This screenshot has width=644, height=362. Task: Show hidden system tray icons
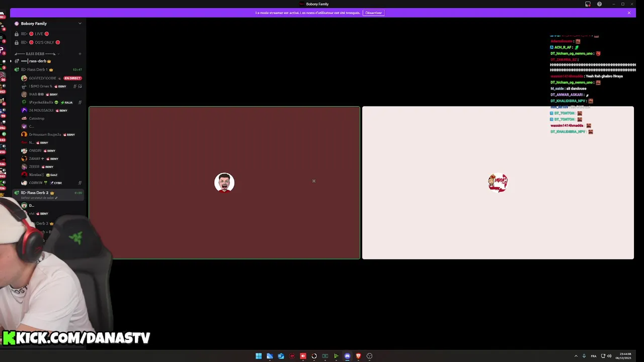pos(576,356)
